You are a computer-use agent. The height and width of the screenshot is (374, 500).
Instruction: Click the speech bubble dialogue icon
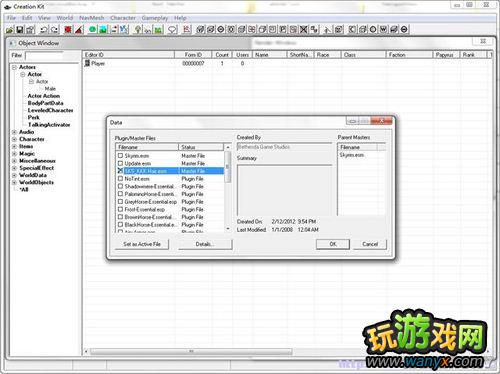click(172, 30)
